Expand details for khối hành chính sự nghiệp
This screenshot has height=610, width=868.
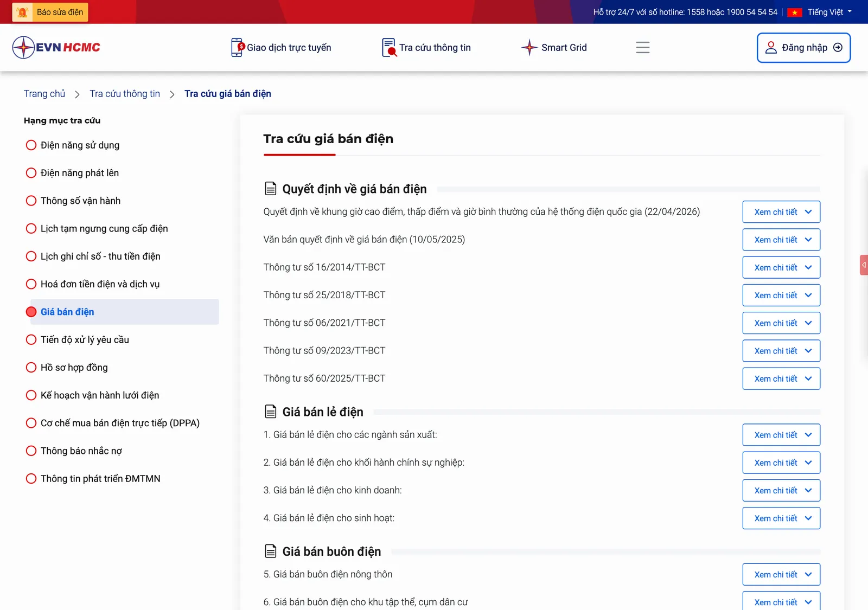[x=781, y=463]
